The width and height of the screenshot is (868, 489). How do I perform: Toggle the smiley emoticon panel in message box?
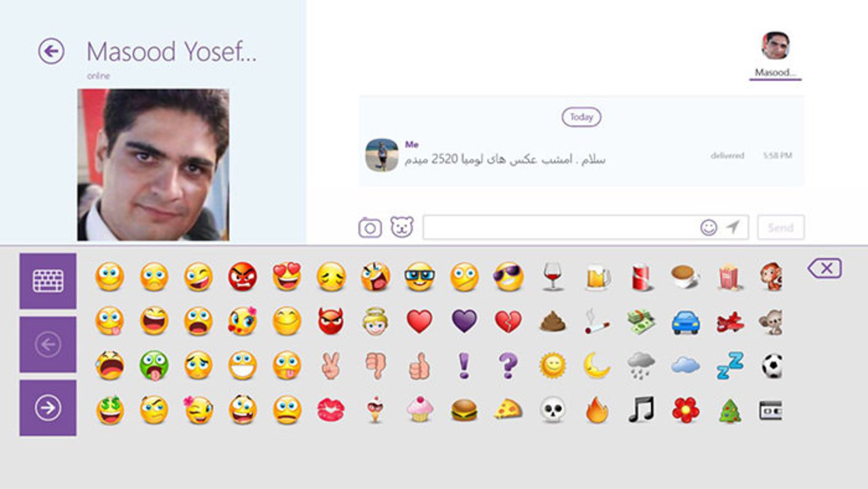(x=708, y=228)
